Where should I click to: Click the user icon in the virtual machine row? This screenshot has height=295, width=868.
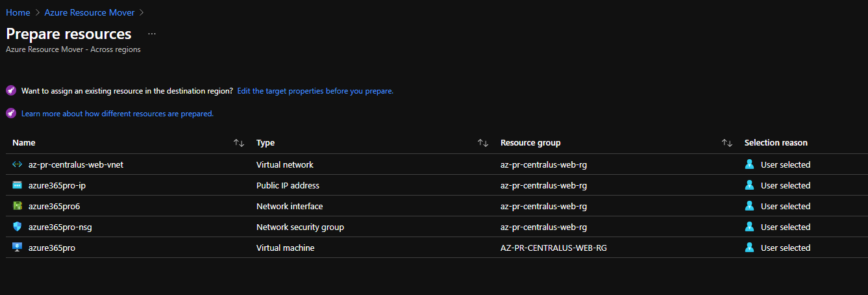(750, 248)
